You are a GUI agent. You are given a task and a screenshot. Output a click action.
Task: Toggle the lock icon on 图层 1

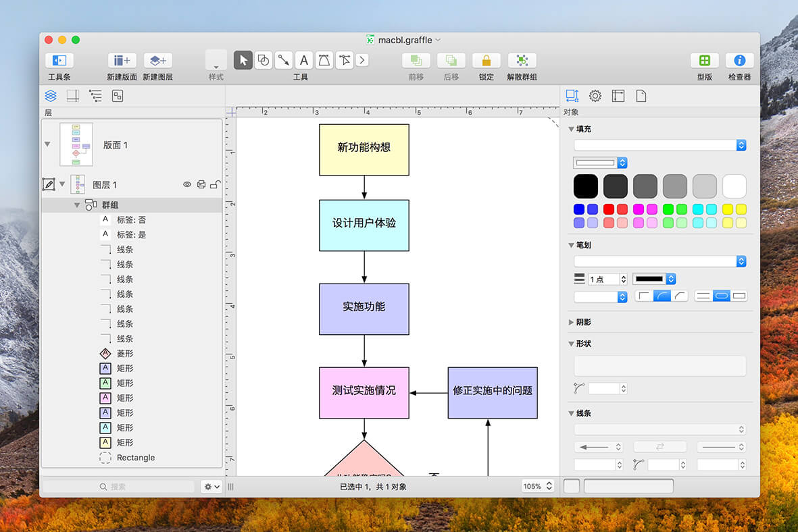tap(216, 184)
